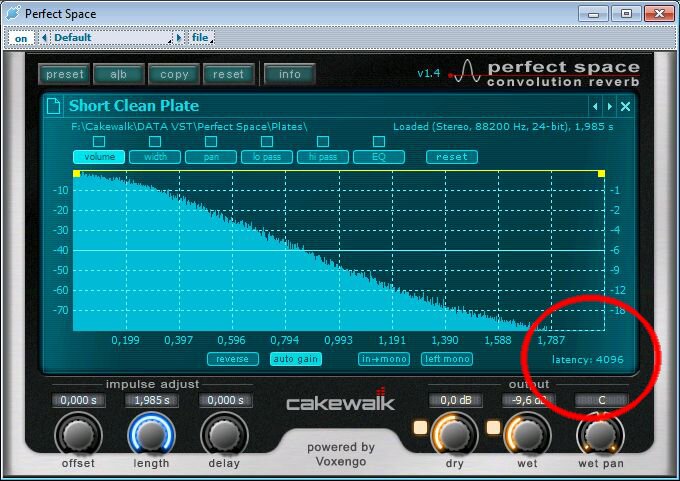Toggle auto gain
Image resolution: width=680 pixels, height=481 pixels.
[x=295, y=359]
